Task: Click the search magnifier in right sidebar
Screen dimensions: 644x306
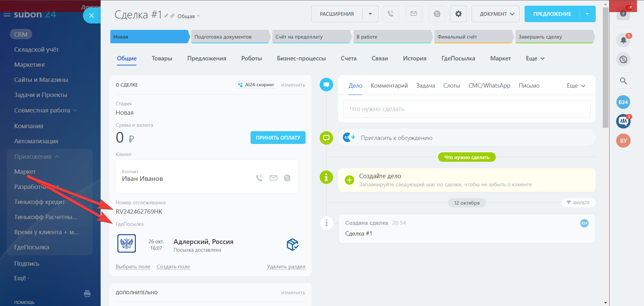Action: click(x=623, y=81)
